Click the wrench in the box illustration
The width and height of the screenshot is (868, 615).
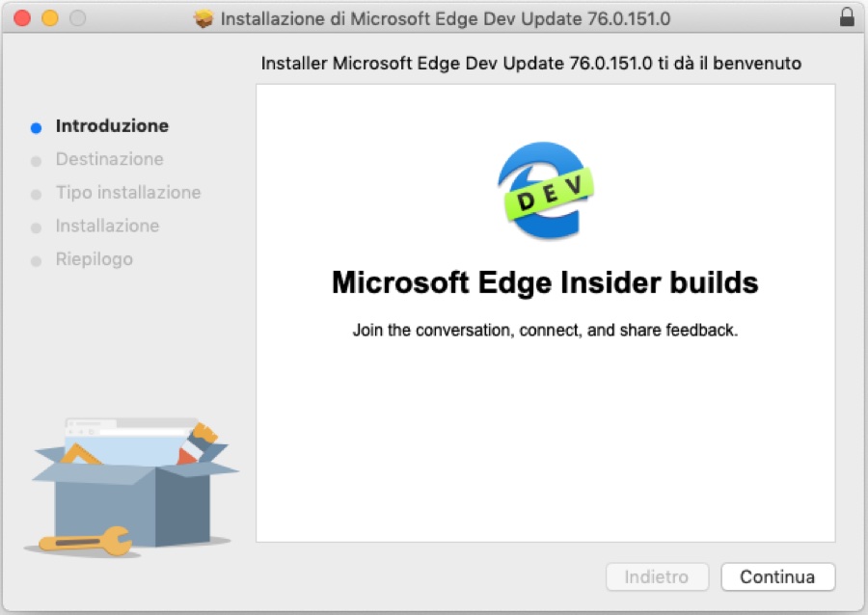coord(87,542)
